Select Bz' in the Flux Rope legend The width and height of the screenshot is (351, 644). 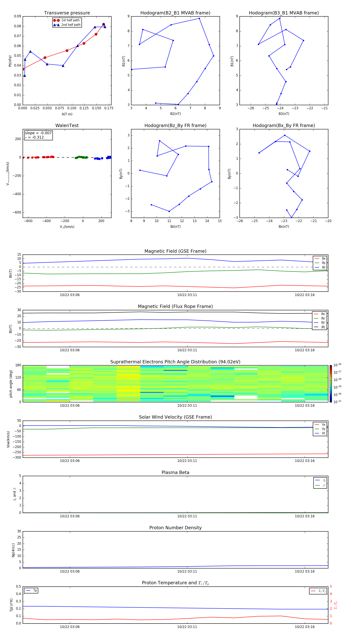[x=320, y=323]
